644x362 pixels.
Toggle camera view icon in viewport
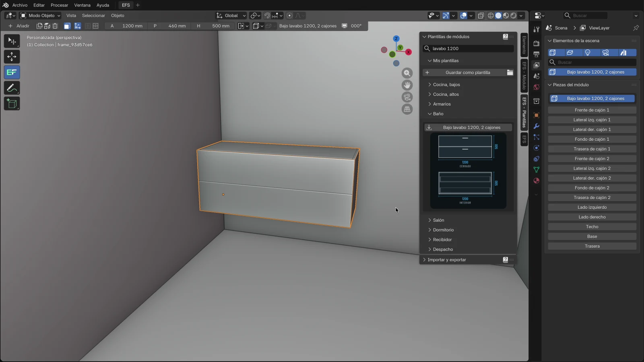pyautogui.click(x=407, y=97)
